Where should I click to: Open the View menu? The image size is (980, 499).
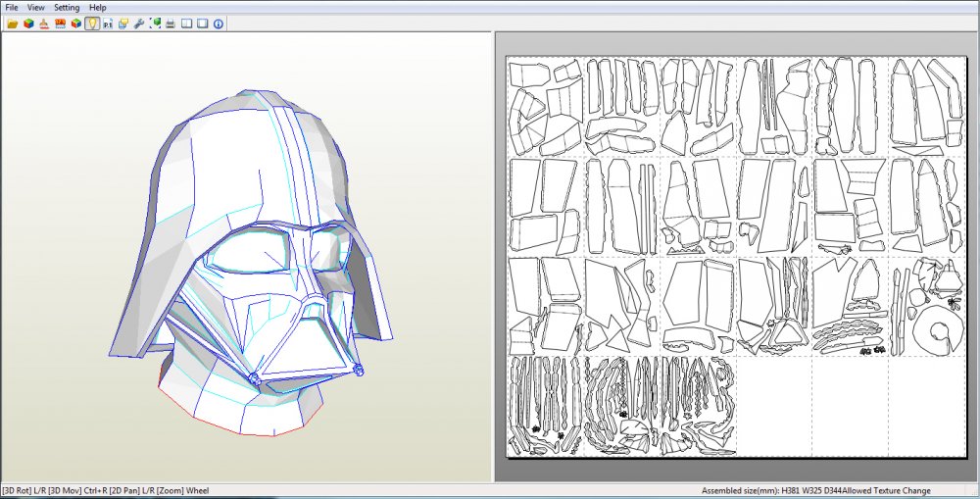35,8
